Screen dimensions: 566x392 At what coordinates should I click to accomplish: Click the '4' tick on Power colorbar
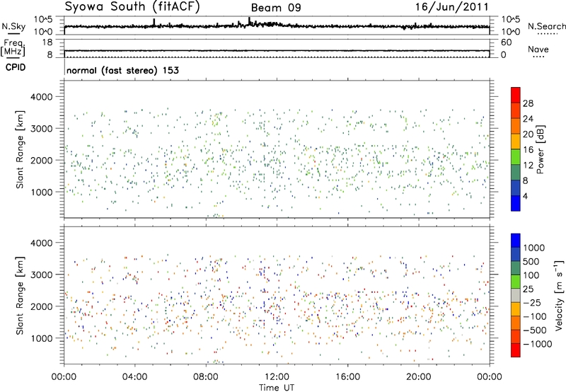click(525, 196)
